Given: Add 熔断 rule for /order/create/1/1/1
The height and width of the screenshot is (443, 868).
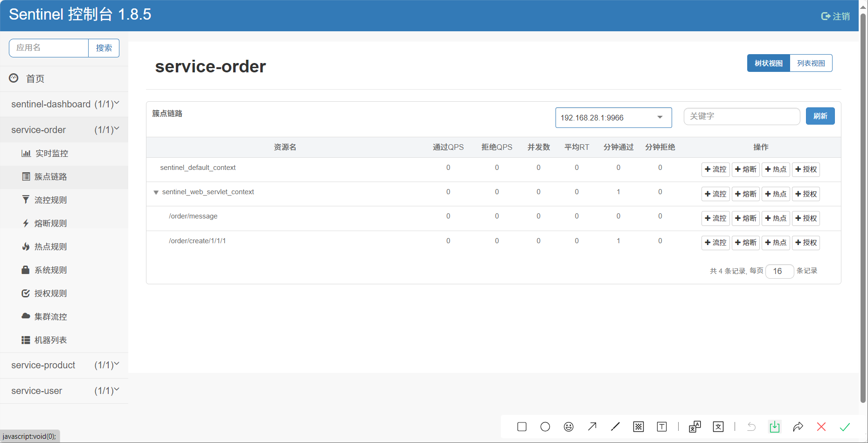Looking at the screenshot, I should pos(746,243).
